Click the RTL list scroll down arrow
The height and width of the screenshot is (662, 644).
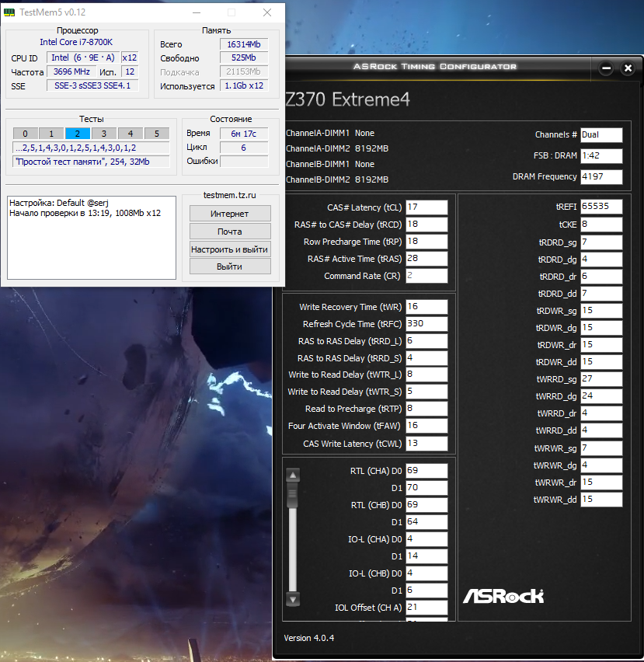coord(293,599)
